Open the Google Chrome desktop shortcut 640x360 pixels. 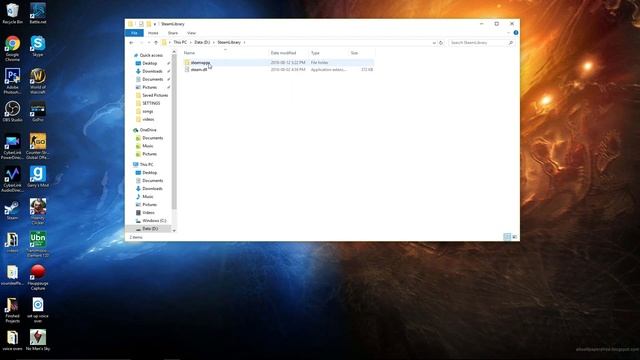[12, 48]
